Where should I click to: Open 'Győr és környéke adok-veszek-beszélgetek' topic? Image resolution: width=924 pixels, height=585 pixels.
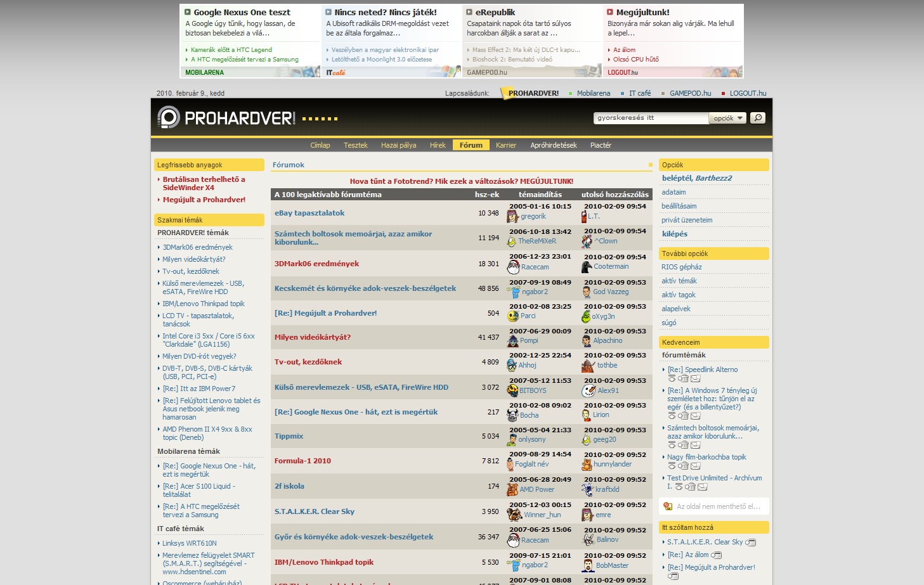pyautogui.click(x=354, y=537)
